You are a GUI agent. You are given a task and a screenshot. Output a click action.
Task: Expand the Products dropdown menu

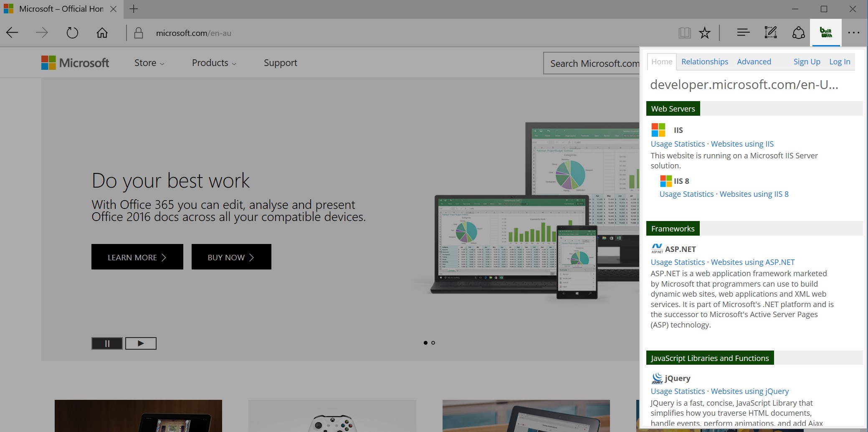(x=214, y=63)
